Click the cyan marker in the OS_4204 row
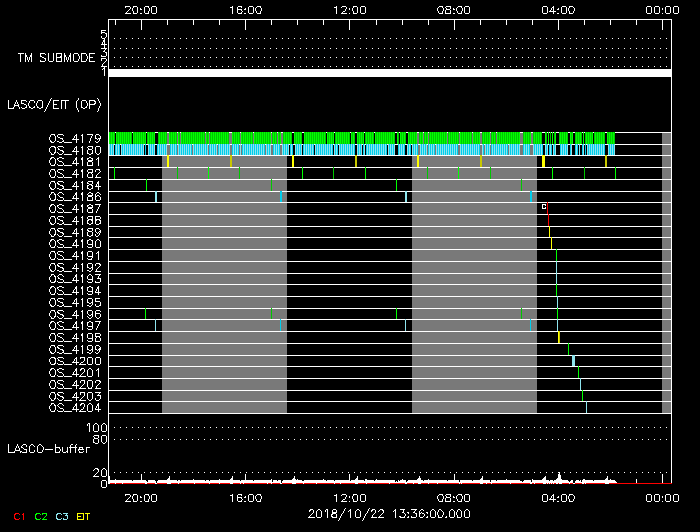This screenshot has height=532, width=700. (x=586, y=407)
